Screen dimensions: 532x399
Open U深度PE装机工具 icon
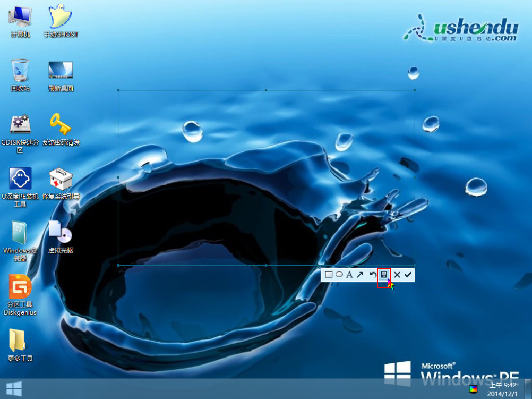tap(20, 187)
